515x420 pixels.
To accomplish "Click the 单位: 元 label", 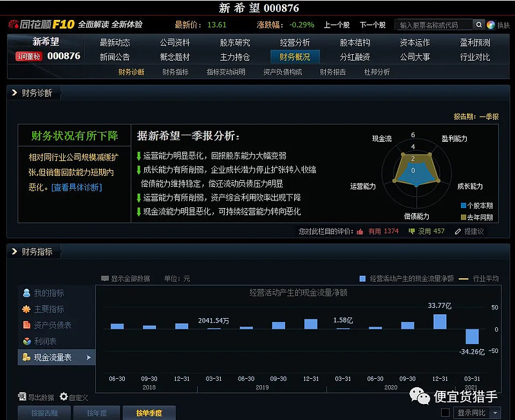I will point(177,279).
